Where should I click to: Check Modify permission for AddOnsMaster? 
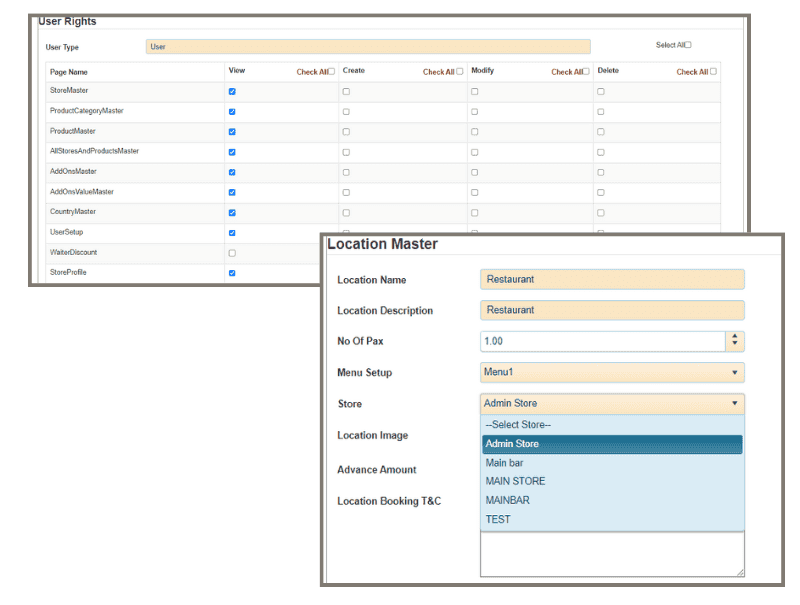click(474, 172)
